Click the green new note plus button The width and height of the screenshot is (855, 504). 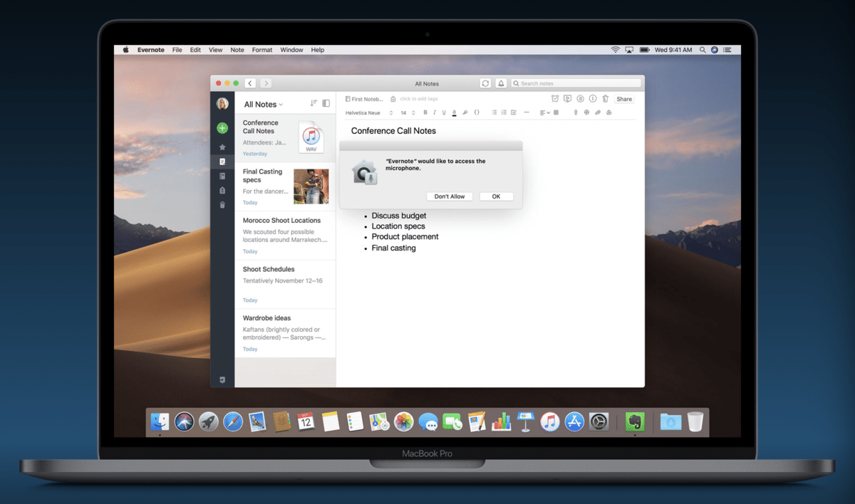pos(222,128)
